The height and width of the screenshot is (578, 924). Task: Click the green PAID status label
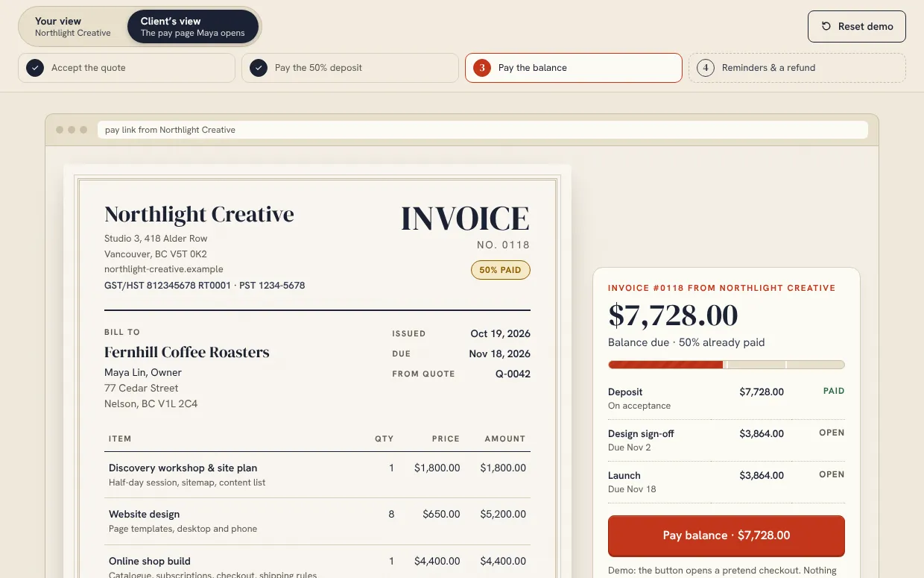pos(834,391)
